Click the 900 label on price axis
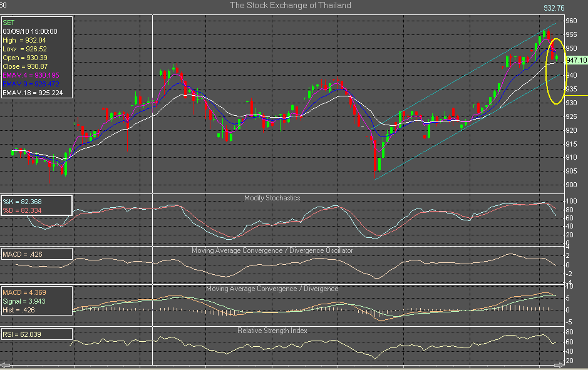 pos(572,185)
